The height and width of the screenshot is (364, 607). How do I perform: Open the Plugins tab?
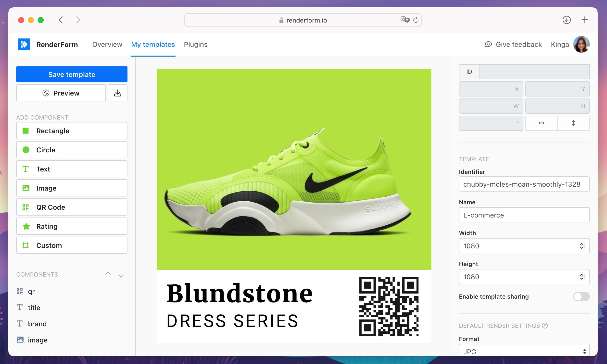point(196,44)
